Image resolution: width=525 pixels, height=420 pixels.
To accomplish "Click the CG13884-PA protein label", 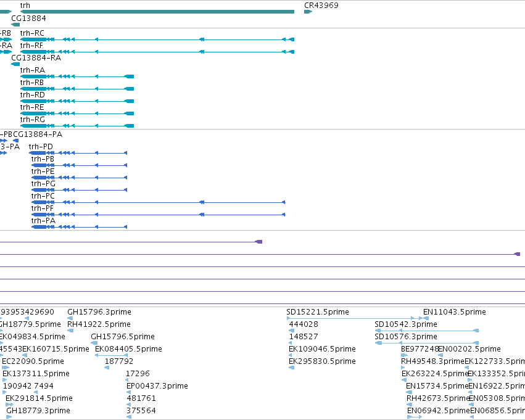I will click(x=38, y=134).
